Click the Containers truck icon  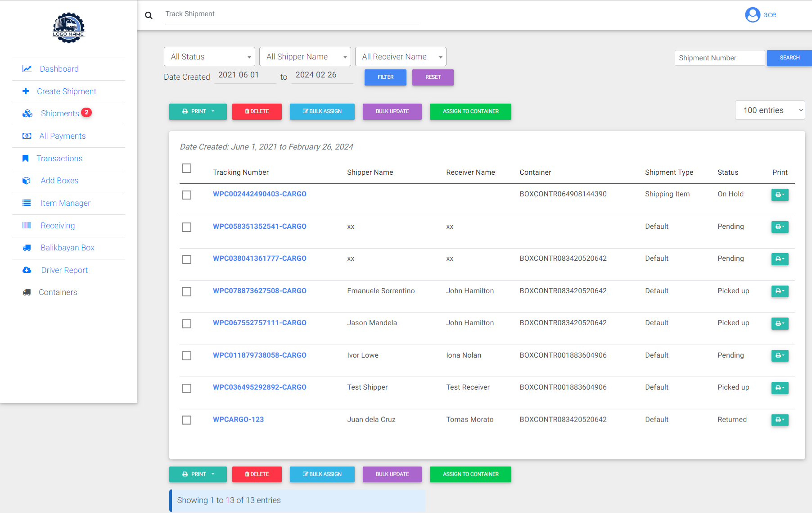[x=27, y=292]
